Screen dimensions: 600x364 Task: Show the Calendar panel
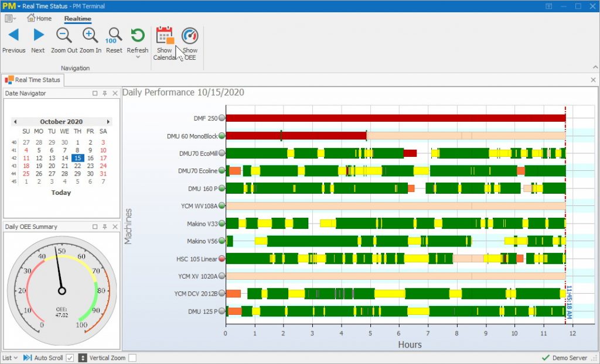pyautogui.click(x=165, y=43)
